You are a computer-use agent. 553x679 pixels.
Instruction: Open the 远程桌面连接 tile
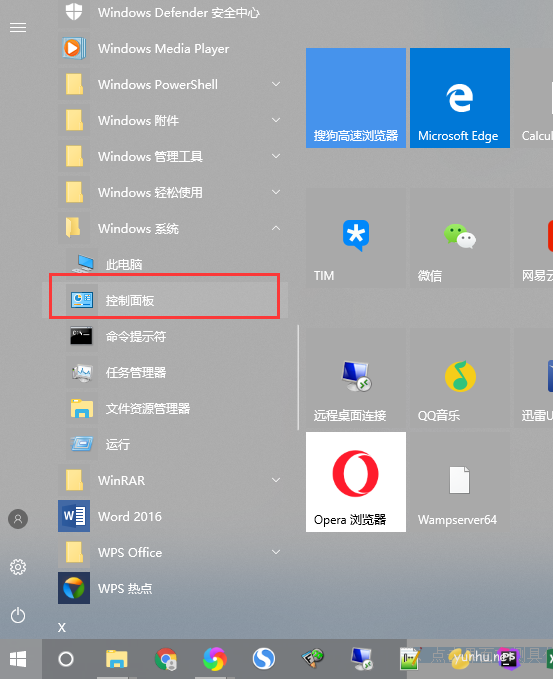pyautogui.click(x=356, y=378)
